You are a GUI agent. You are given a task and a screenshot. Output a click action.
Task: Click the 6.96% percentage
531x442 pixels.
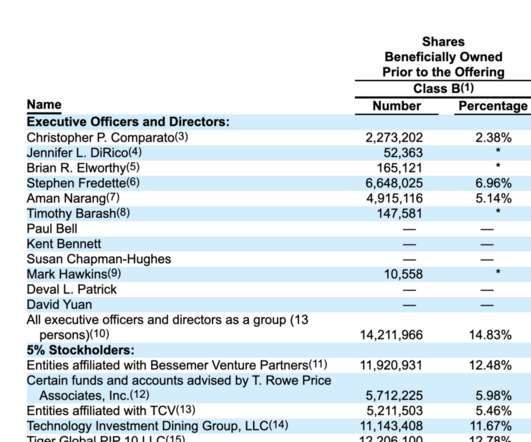(x=493, y=183)
